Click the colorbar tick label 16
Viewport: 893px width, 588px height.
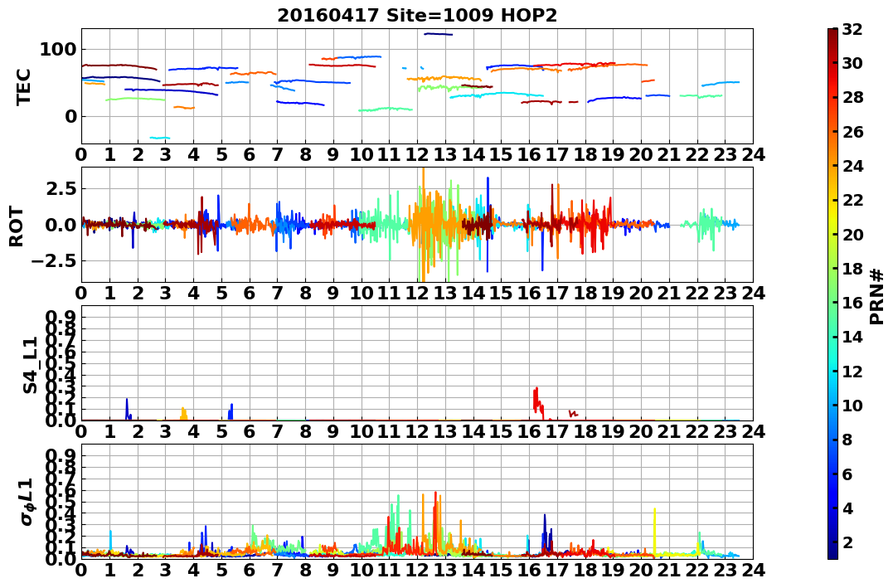point(852,303)
